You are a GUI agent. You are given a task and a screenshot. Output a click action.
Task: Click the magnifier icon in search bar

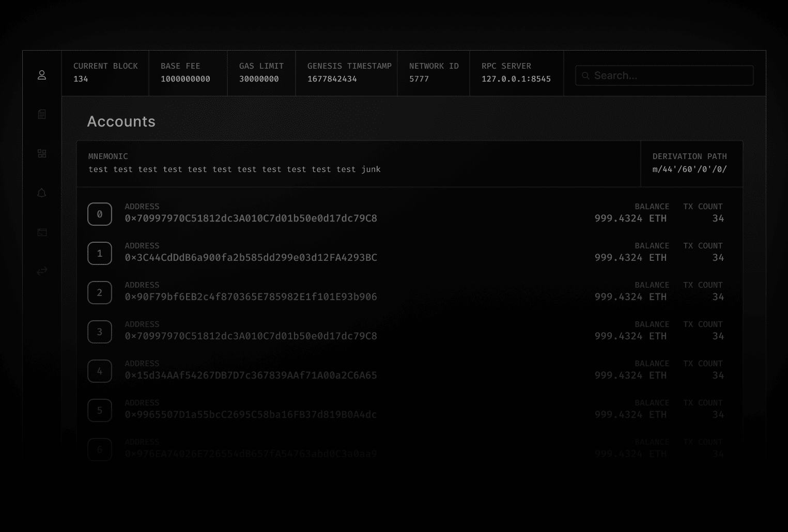click(585, 75)
